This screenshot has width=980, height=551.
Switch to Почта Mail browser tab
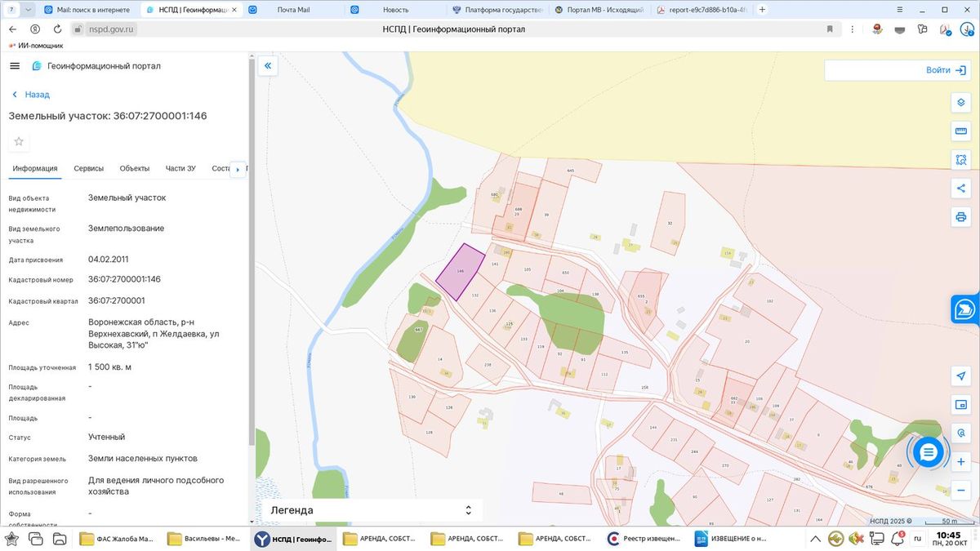pyautogui.click(x=294, y=10)
